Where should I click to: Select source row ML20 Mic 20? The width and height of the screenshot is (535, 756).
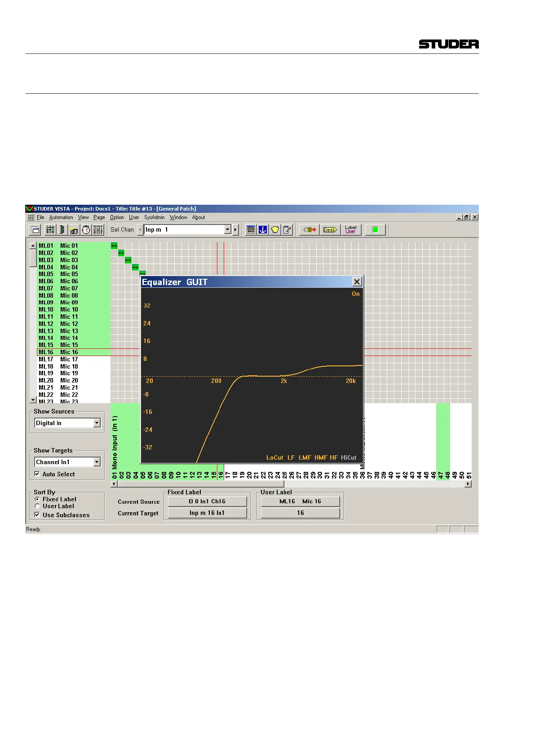coord(74,381)
